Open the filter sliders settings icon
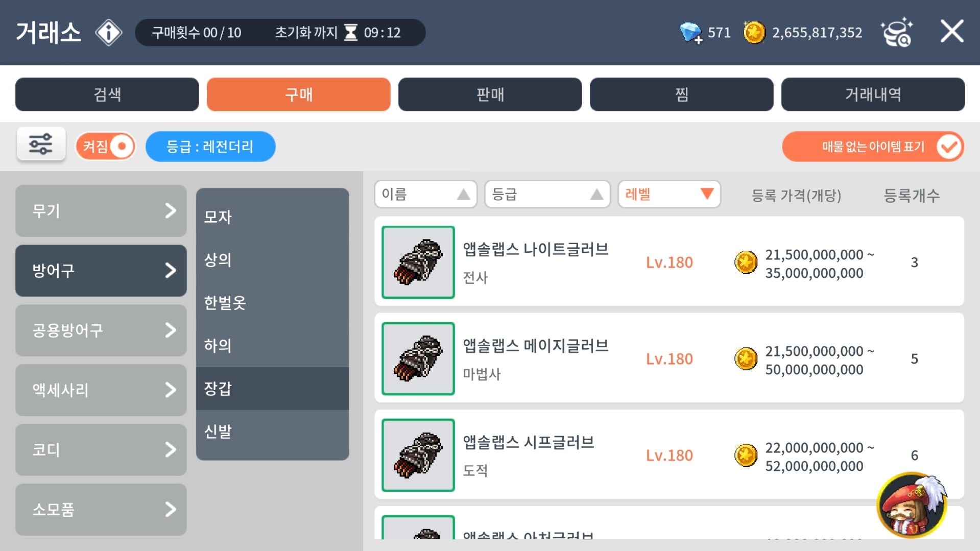The image size is (980, 551). [x=41, y=144]
